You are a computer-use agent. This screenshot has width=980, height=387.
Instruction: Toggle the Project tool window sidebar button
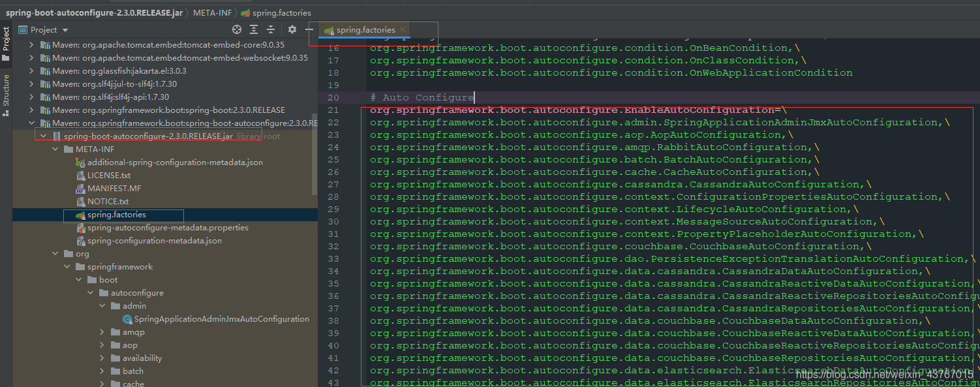point(6,44)
